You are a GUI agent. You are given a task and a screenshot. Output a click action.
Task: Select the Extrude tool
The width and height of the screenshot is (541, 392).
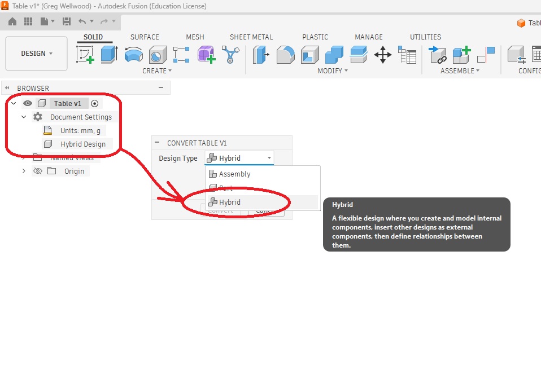[x=110, y=54]
